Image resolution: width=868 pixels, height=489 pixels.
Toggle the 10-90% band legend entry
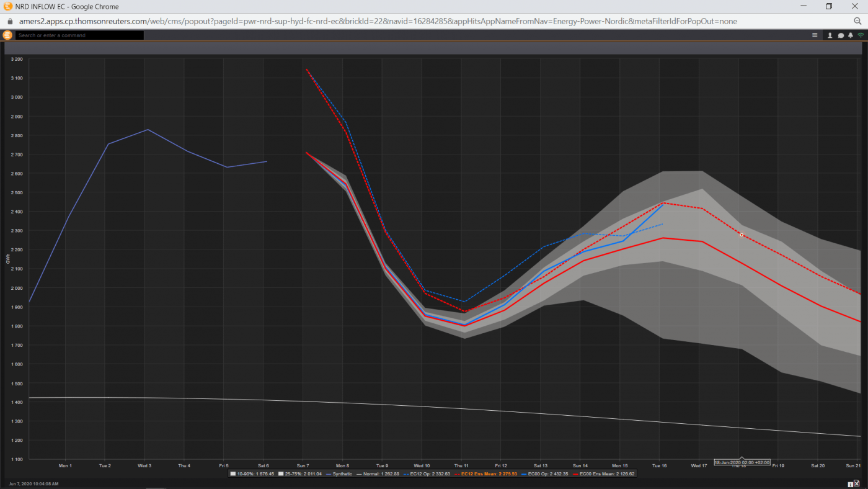[252, 474]
